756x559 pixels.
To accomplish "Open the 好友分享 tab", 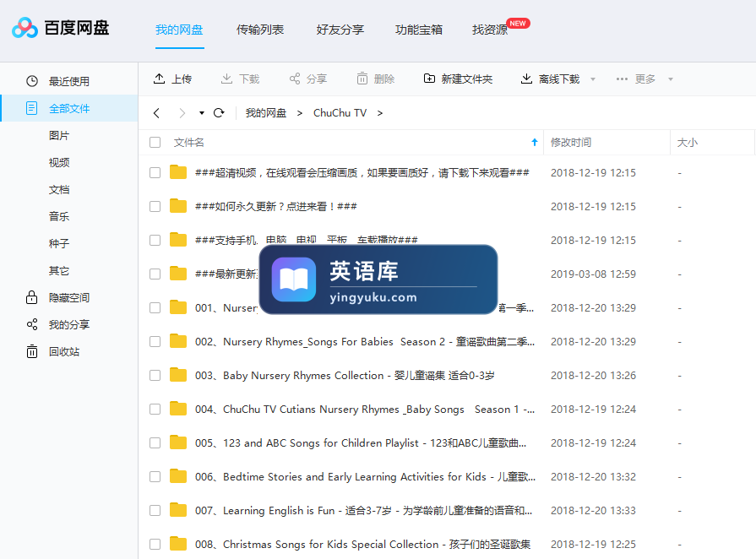I will coord(340,30).
